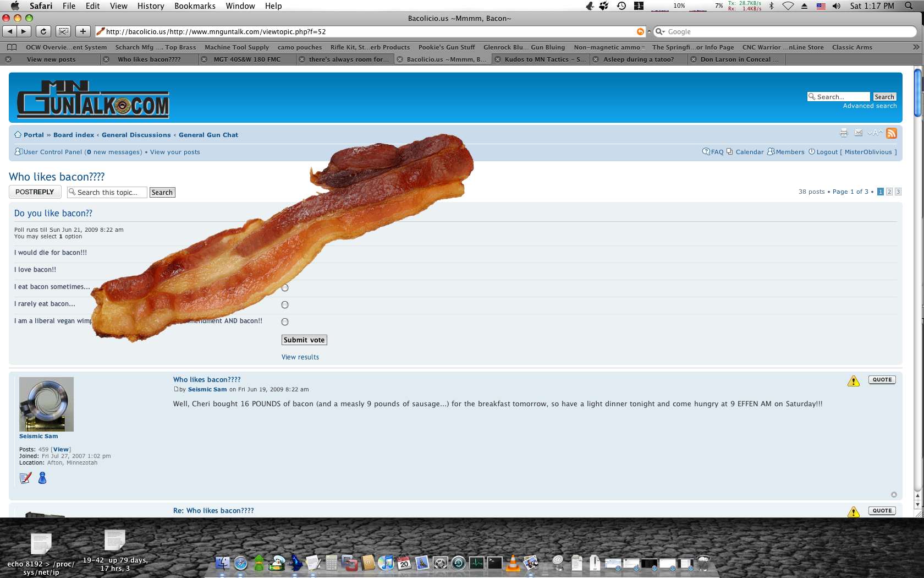This screenshot has height=578, width=924.
Task: Click the RSS feed icon
Action: 892,133
